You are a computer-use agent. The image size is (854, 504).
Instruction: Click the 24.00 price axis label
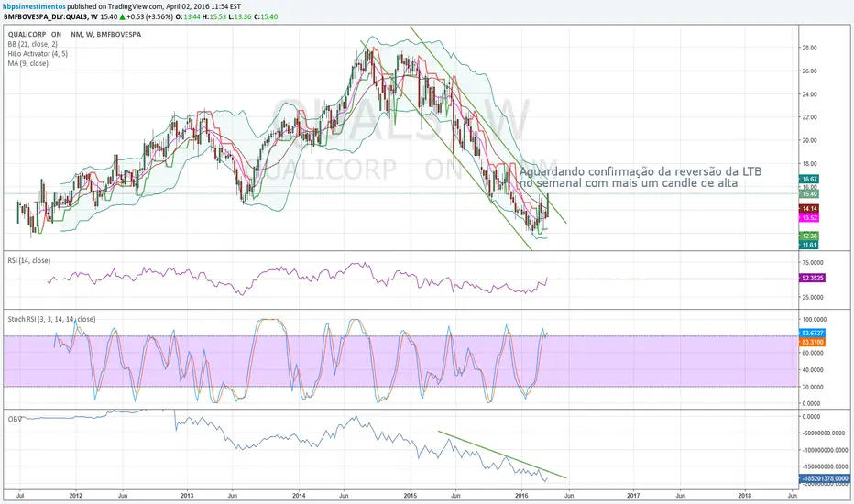tap(809, 94)
